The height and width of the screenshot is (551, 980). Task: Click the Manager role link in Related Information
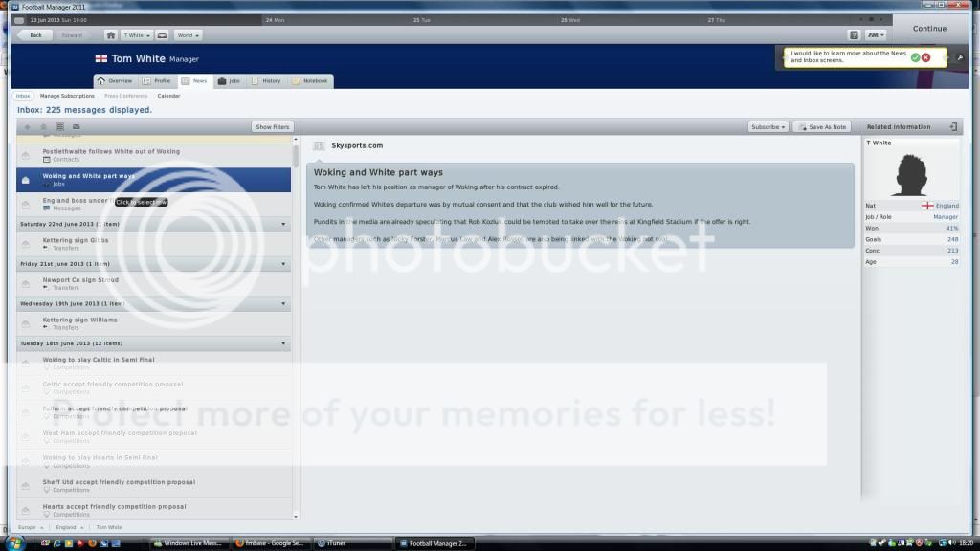point(945,217)
